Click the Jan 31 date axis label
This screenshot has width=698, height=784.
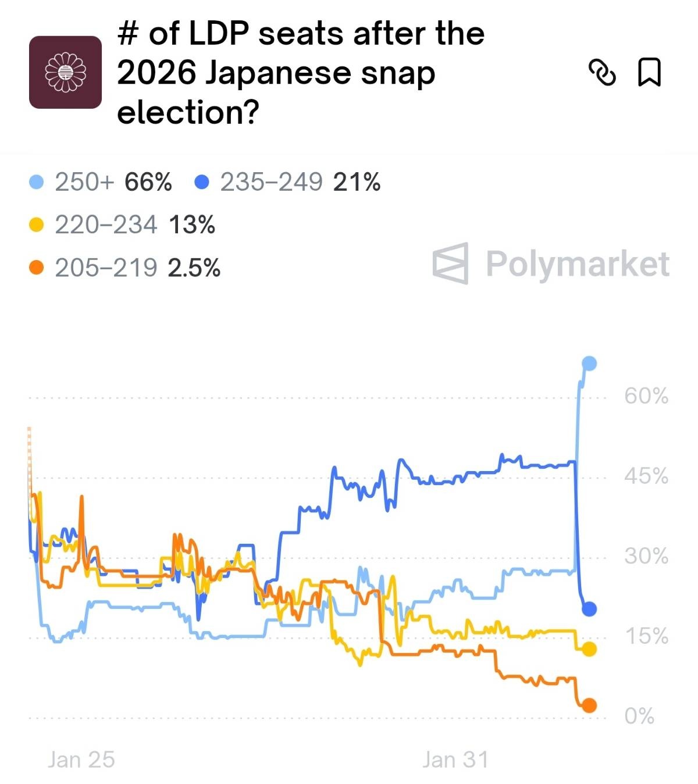455,760
